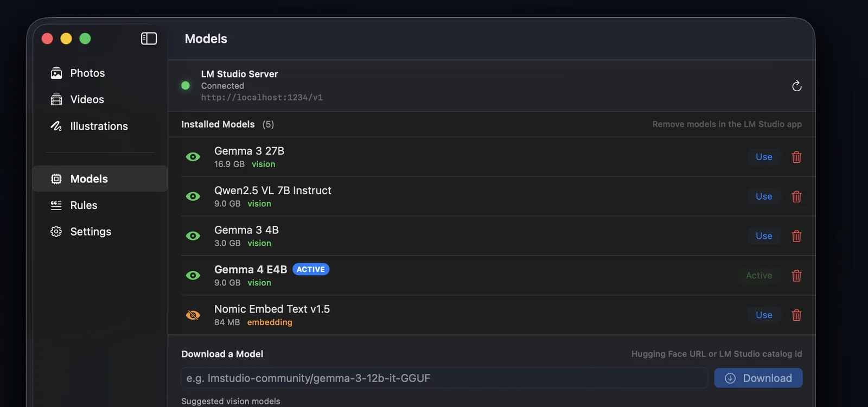Delete the Gemma 4 E4B model
Image resolution: width=868 pixels, height=407 pixels.
796,276
